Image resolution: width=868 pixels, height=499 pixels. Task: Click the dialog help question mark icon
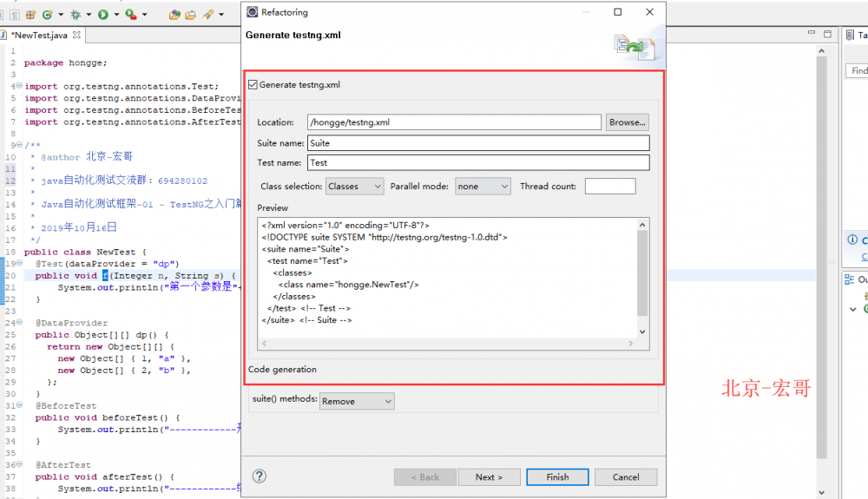point(259,476)
